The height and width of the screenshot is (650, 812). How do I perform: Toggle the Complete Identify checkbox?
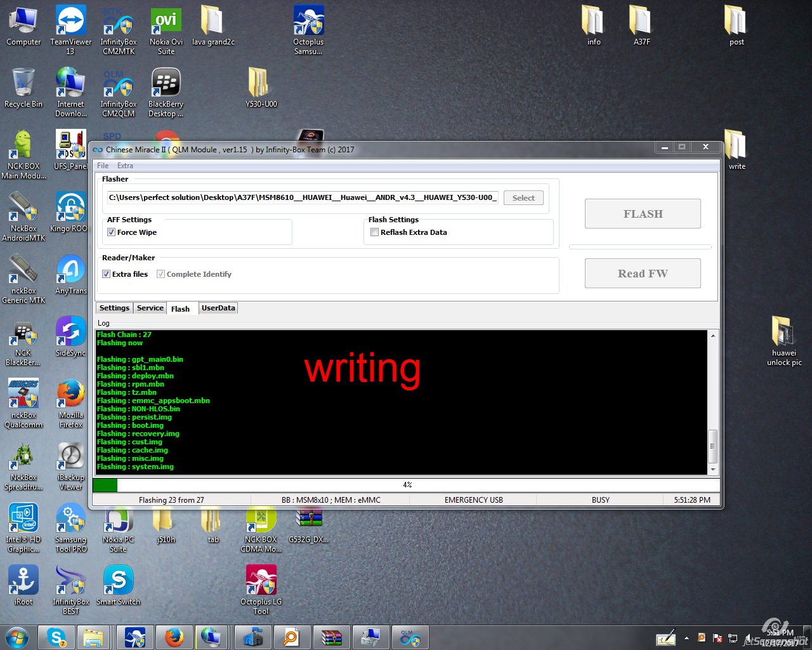pyautogui.click(x=160, y=274)
